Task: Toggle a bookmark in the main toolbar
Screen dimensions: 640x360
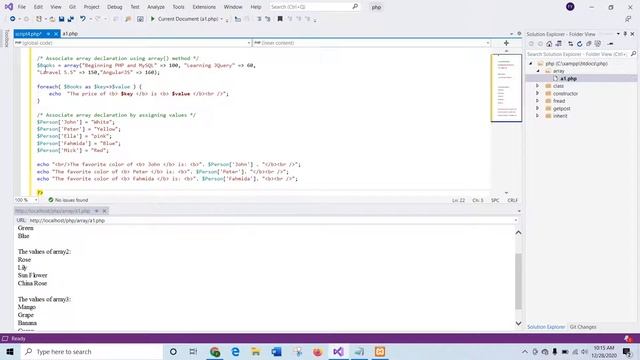Action: (x=280, y=19)
